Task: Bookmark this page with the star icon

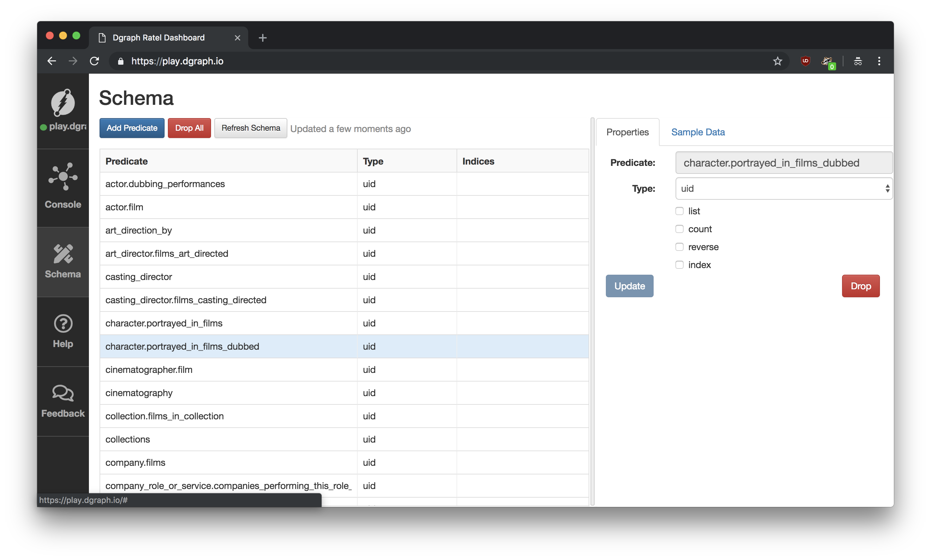Action: tap(778, 61)
